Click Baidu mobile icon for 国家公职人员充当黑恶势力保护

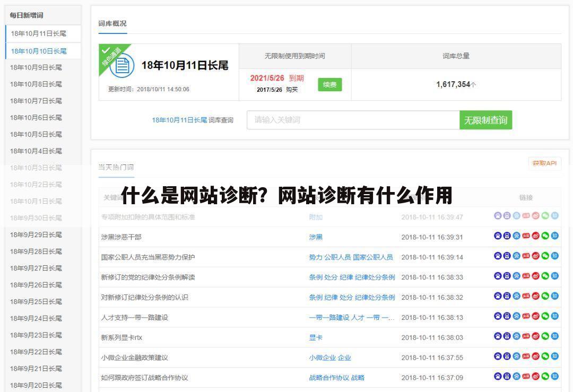point(507,256)
